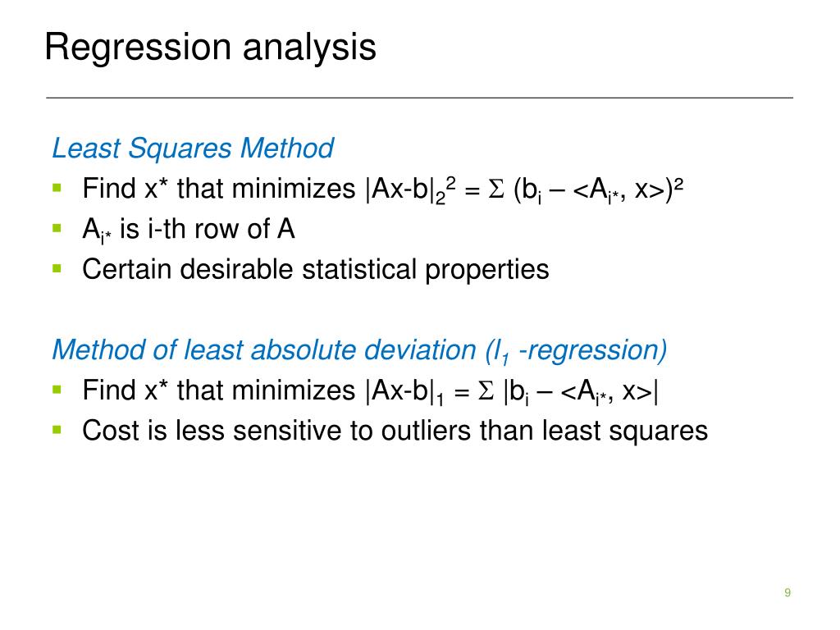
Task: Click the text 'Certain desirable statistical properties'
Action: pyautogui.click(x=316, y=269)
